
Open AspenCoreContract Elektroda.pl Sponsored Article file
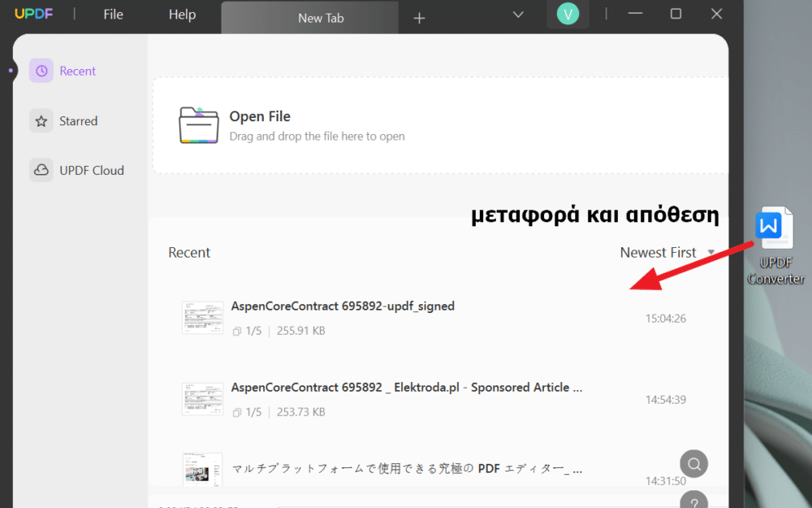[406, 388]
